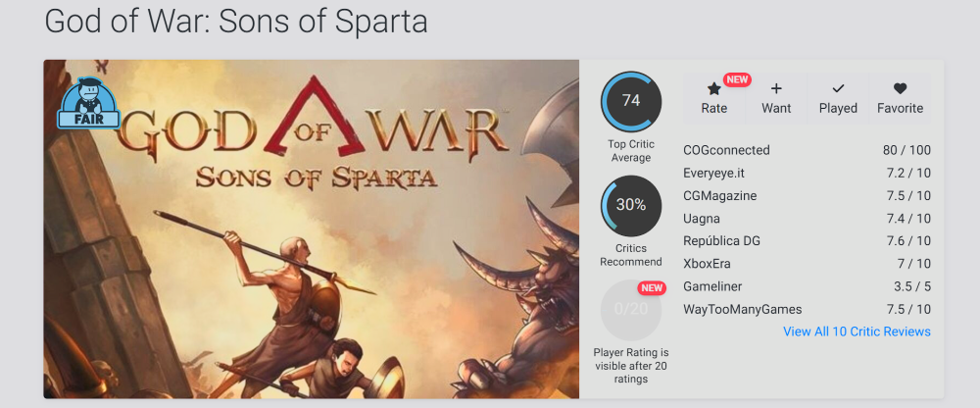This screenshot has height=408, width=980.
Task: Open the República DG review
Action: pos(721,240)
